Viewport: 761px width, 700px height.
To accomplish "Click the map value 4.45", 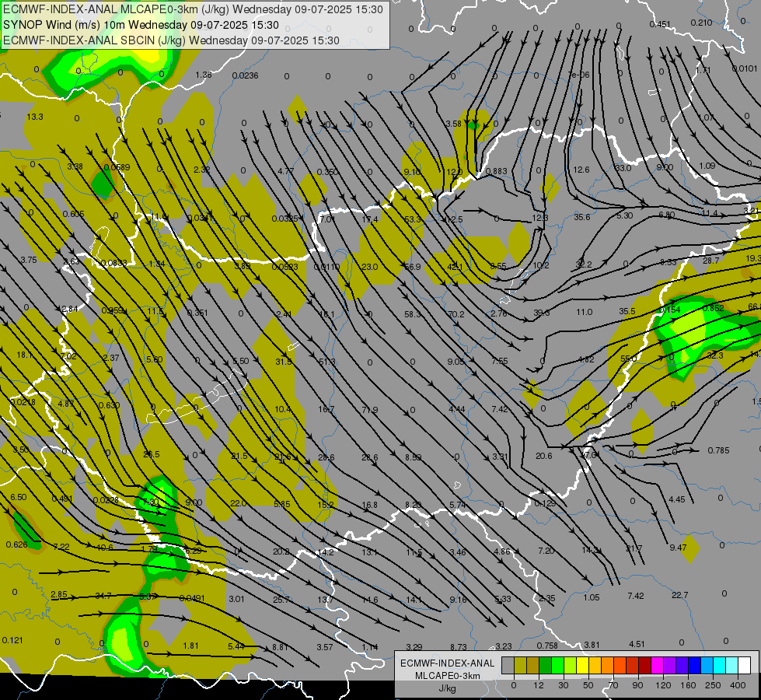I will [677, 499].
